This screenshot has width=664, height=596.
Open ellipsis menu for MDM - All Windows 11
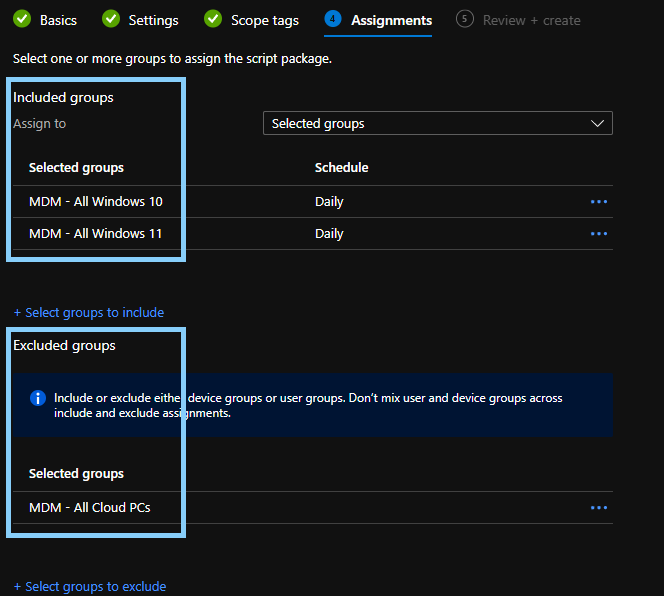[x=599, y=234]
